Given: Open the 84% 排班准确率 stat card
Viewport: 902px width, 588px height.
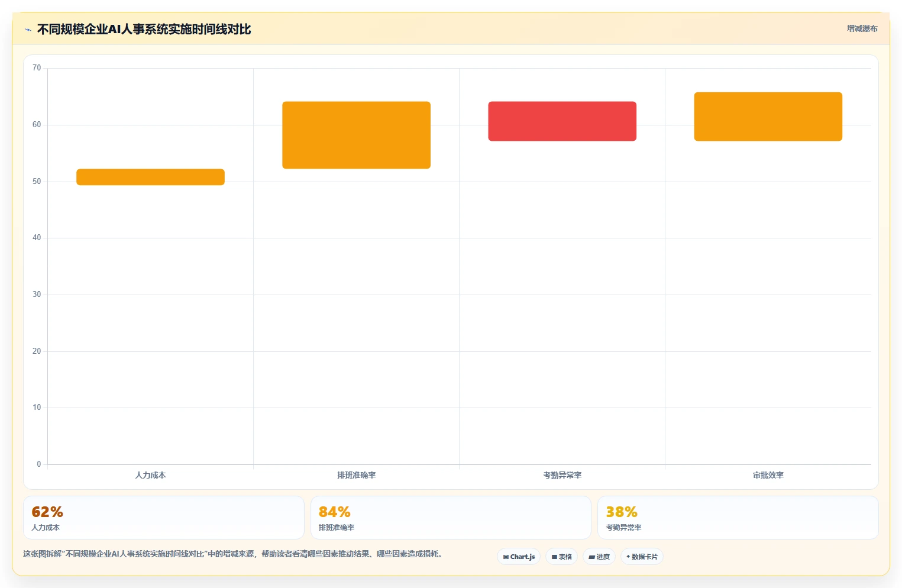Looking at the screenshot, I should [451, 518].
